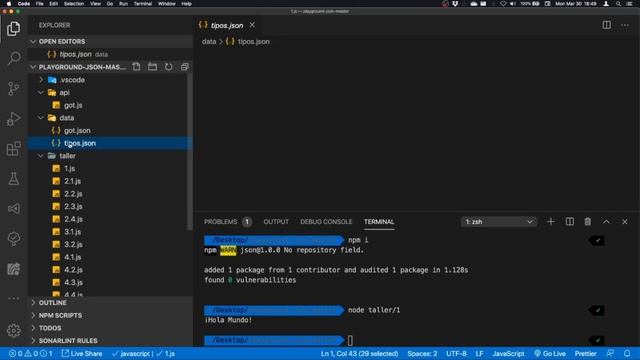Kill the terminal with trash icon

pyautogui.click(x=587, y=222)
